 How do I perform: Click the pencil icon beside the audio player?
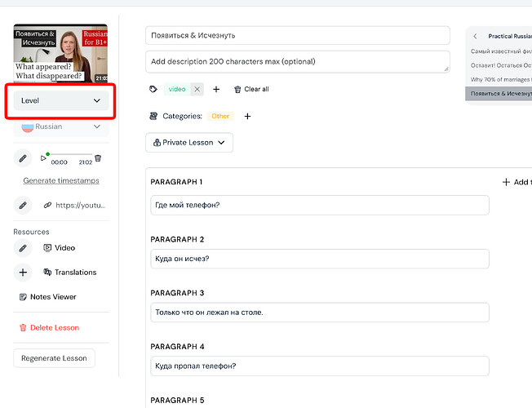[x=24, y=158]
